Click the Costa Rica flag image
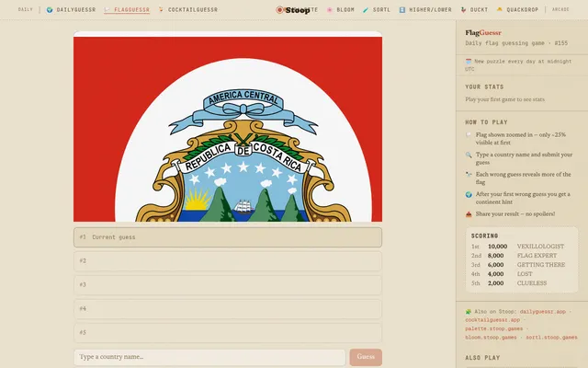Screen dimensions: 588x368 [228, 127]
